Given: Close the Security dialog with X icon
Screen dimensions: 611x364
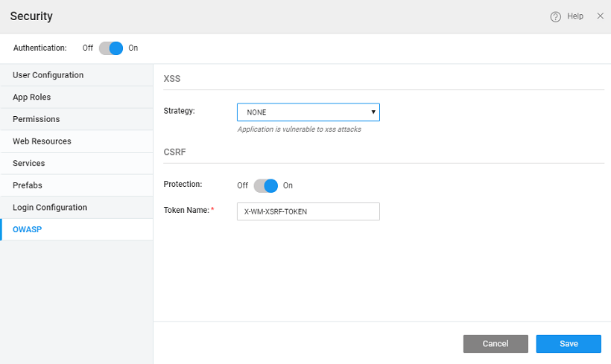Looking at the screenshot, I should click(600, 16).
